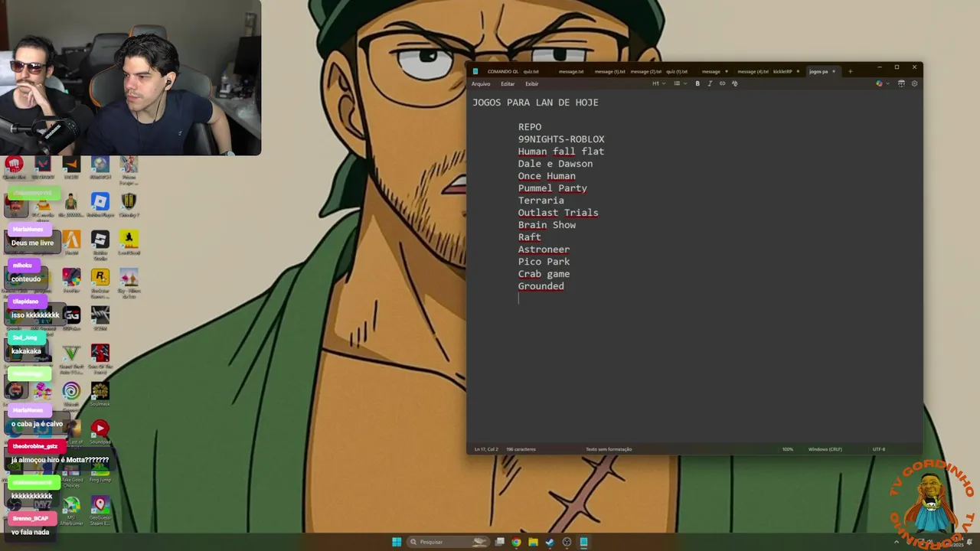Image resolution: width=980 pixels, height=551 pixels.
Task: Open Task View on the taskbar
Action: coord(500,542)
